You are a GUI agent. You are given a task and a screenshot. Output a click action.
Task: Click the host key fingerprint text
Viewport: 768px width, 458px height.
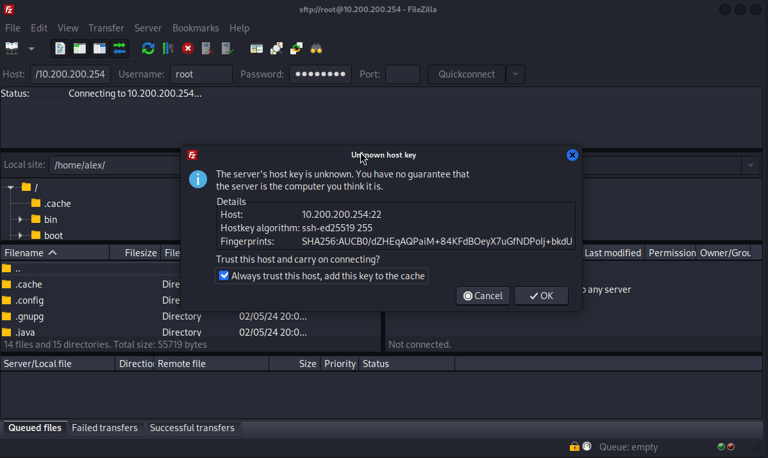[x=437, y=241]
